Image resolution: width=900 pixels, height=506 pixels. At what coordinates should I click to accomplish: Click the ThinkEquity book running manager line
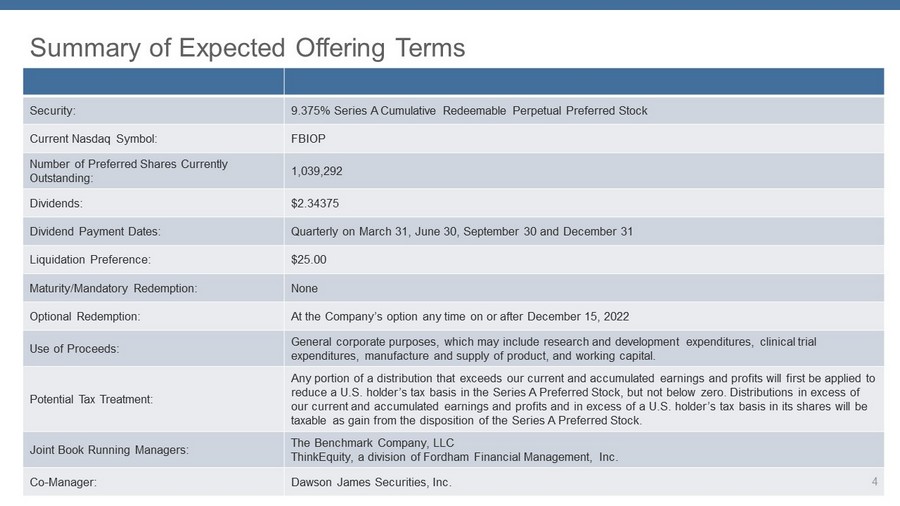(454, 457)
